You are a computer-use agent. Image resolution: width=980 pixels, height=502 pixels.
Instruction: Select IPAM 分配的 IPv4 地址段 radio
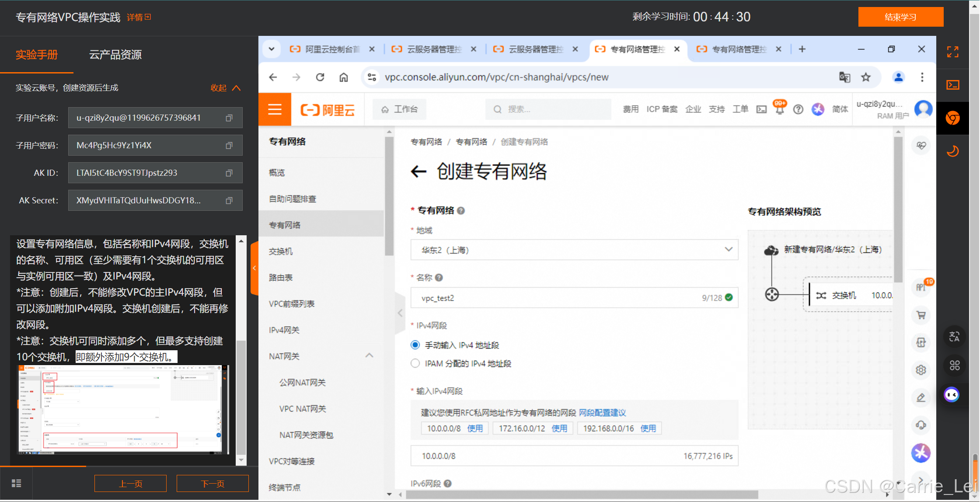click(415, 363)
